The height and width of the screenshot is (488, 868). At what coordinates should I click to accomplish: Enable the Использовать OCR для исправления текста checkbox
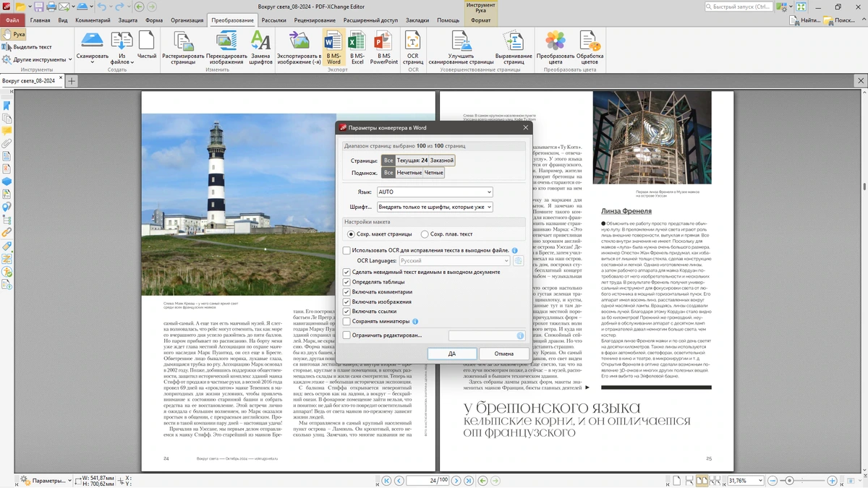click(x=346, y=250)
